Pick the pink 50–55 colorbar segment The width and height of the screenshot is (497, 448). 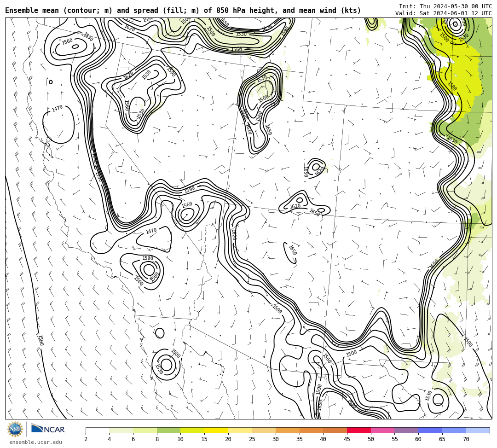point(382,430)
